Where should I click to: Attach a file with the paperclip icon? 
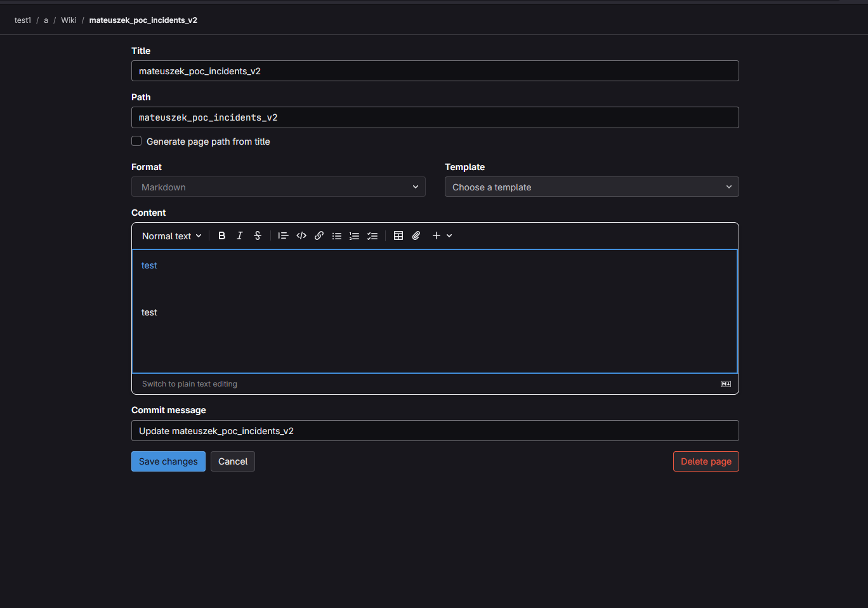click(x=416, y=235)
